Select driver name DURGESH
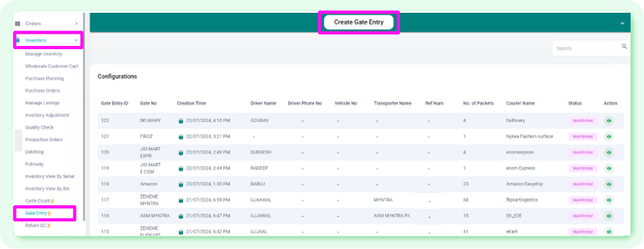This screenshot has height=249, width=644. [261, 152]
